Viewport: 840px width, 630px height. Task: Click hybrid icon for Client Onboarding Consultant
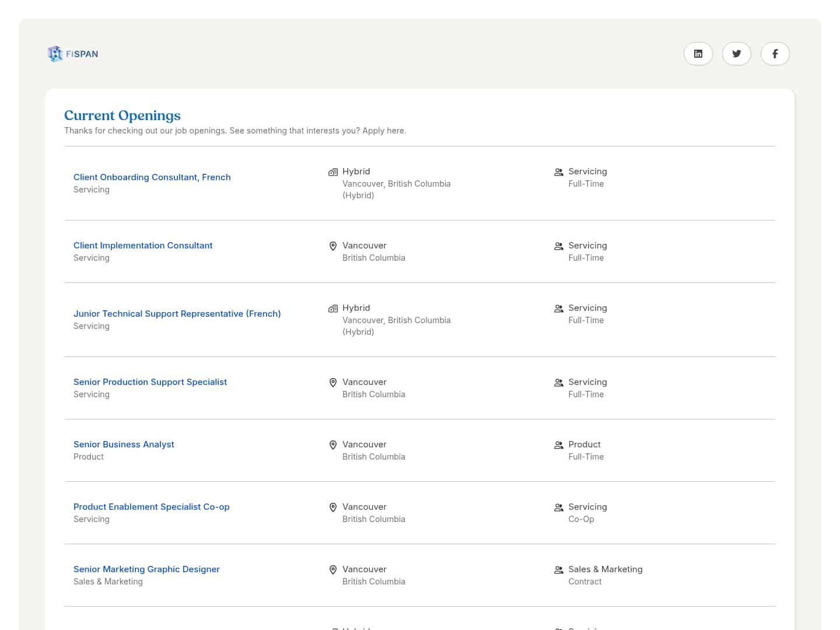tap(333, 172)
